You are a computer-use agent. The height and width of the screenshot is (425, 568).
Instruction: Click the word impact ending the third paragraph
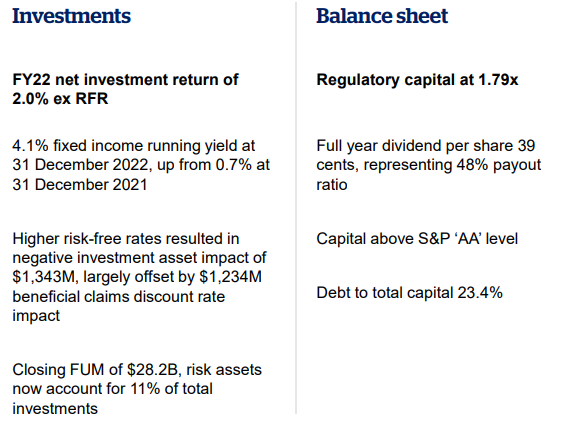click(x=36, y=316)
